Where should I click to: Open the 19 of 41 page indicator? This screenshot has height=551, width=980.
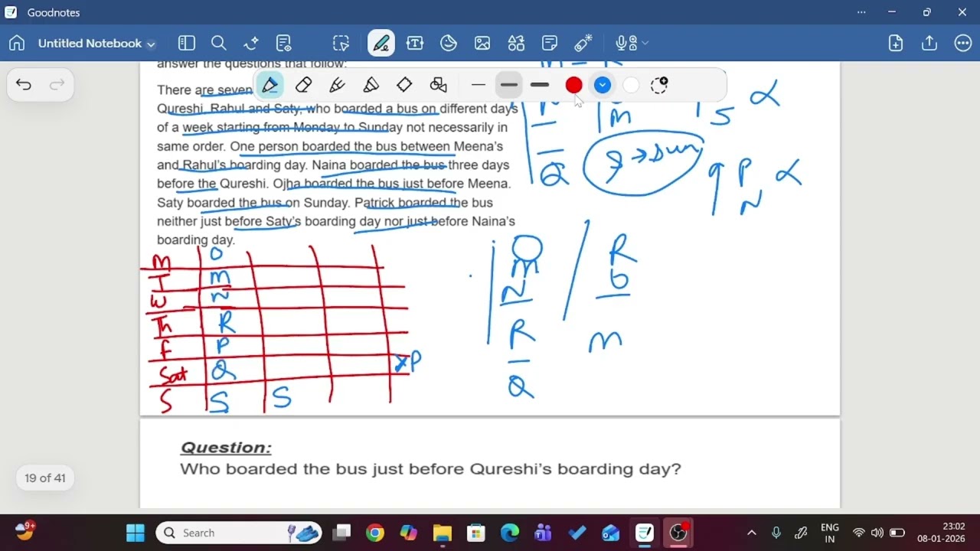pyautogui.click(x=45, y=478)
